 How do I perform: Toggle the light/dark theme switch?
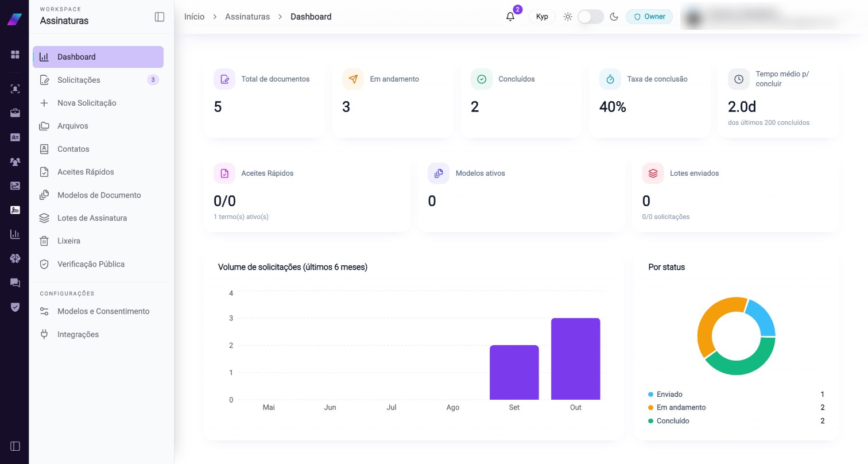[591, 17]
